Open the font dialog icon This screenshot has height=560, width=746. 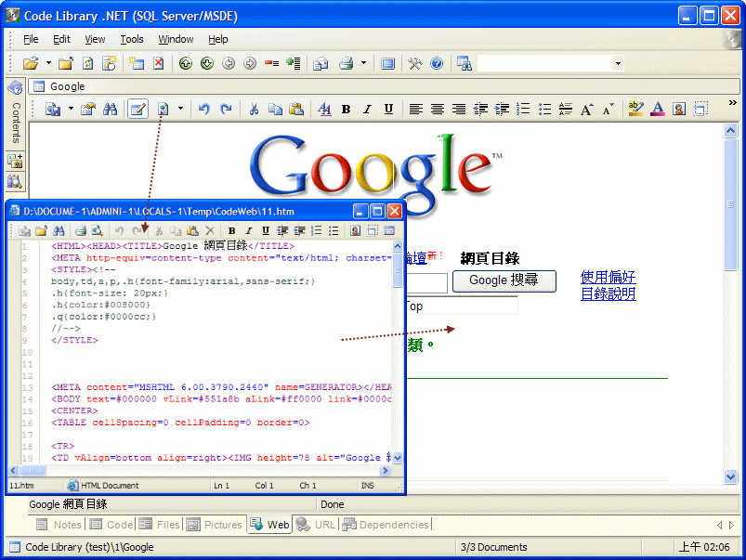point(324,109)
